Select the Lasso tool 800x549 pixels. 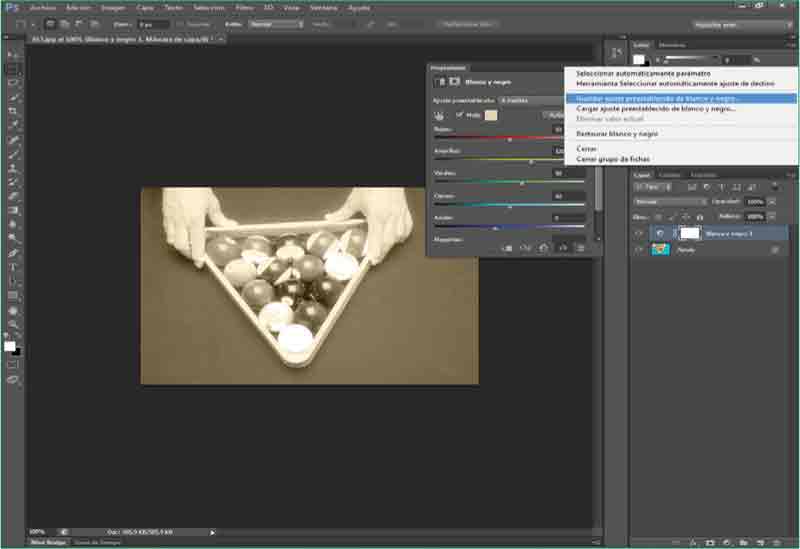(x=13, y=83)
